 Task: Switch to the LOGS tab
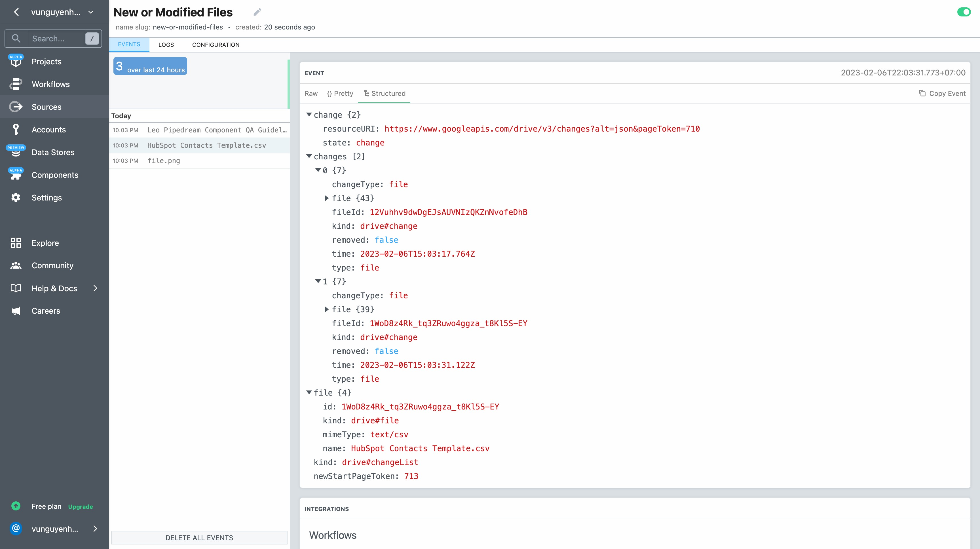[x=166, y=45]
